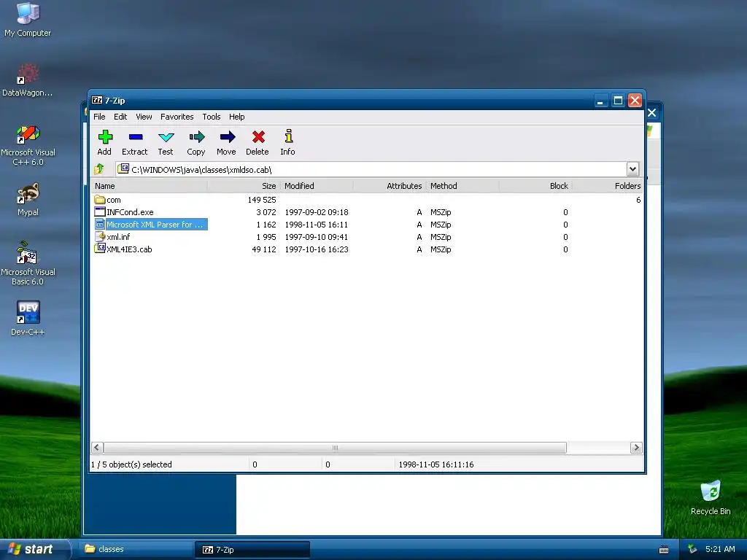Click the 1997-10-16 16:23 modified date
Viewport: 747px width, 560px height.
317,249
